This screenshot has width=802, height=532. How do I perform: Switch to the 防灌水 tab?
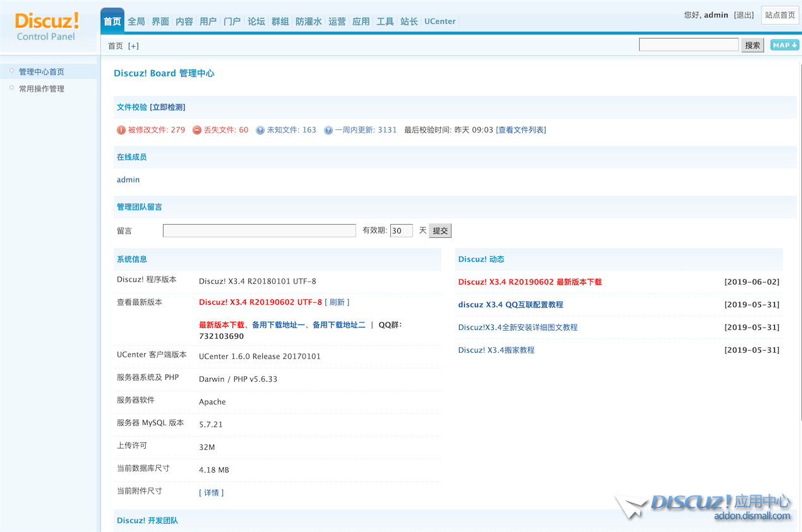(309, 21)
